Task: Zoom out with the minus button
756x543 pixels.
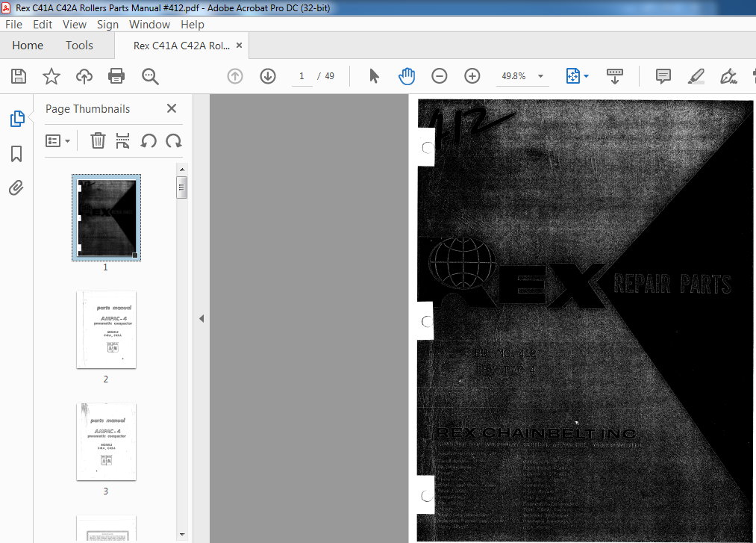Action: coord(440,76)
